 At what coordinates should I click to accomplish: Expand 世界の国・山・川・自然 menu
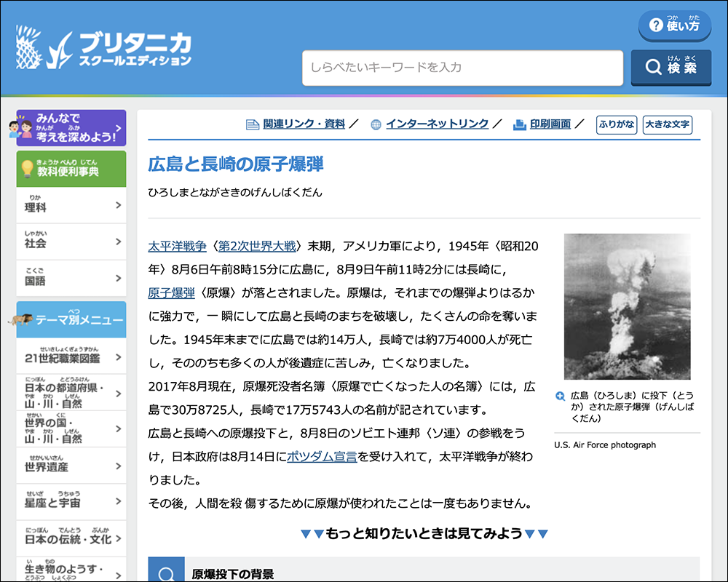point(71,428)
